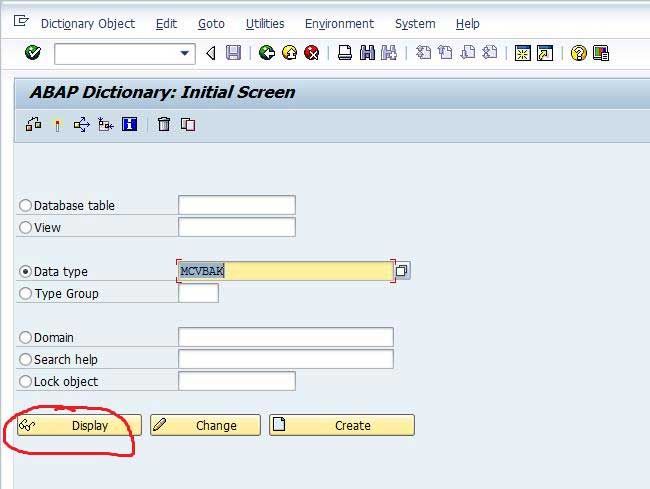Click the Lock object input field
This screenshot has width=650, height=489.
237,381
